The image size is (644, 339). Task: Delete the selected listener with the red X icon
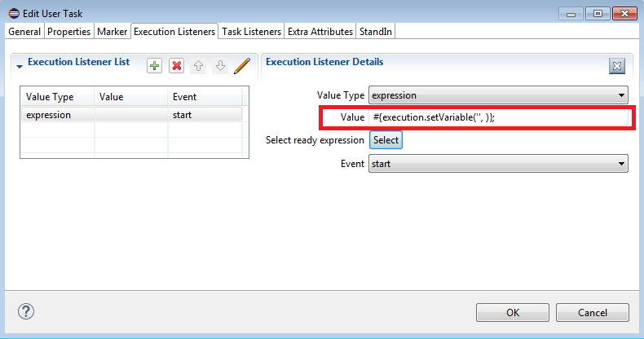177,66
